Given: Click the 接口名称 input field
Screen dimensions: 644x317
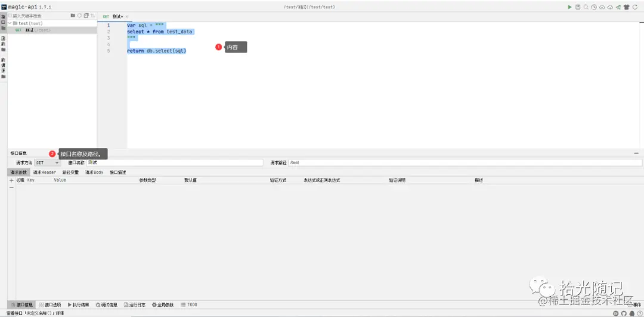Looking at the screenshot, I should [x=175, y=163].
